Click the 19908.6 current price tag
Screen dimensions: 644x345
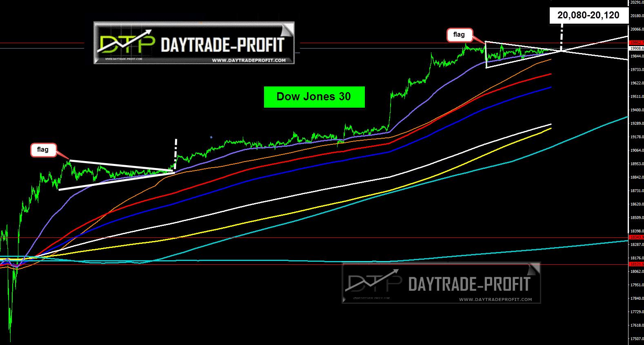coord(637,48)
